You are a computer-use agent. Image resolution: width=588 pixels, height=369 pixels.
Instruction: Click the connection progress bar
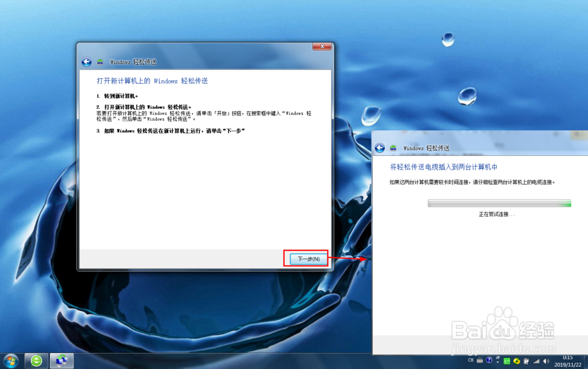(x=500, y=202)
